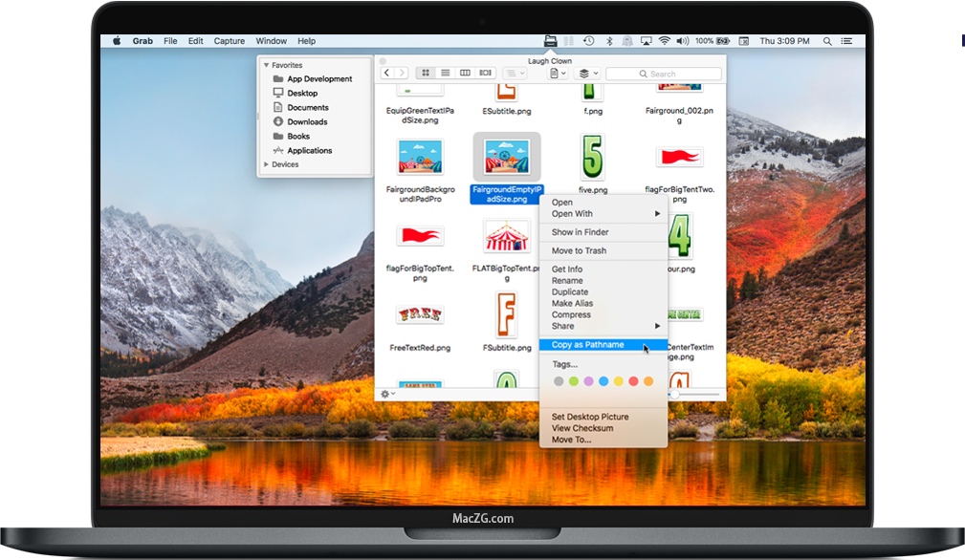Switch to gallery view in the toolbar
The height and width of the screenshot is (560, 965).
[x=486, y=73]
